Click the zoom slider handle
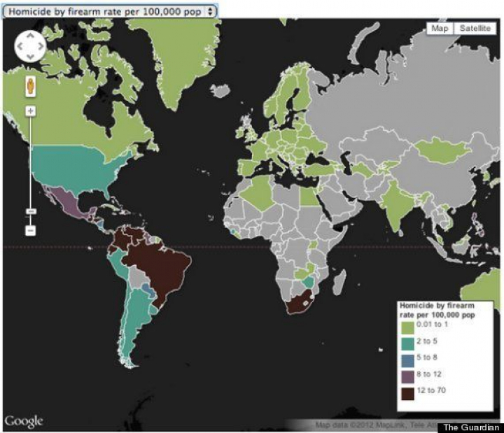504x433 pixels. tap(30, 211)
